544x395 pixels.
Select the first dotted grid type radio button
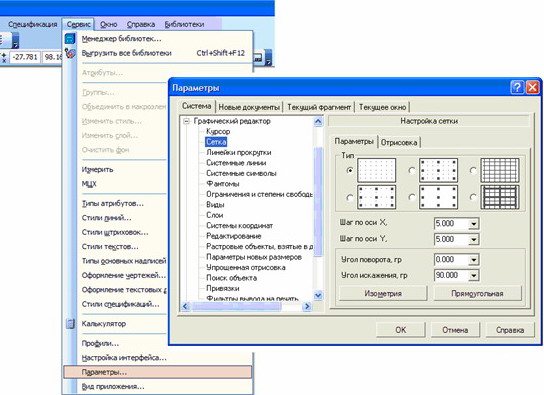[350, 170]
